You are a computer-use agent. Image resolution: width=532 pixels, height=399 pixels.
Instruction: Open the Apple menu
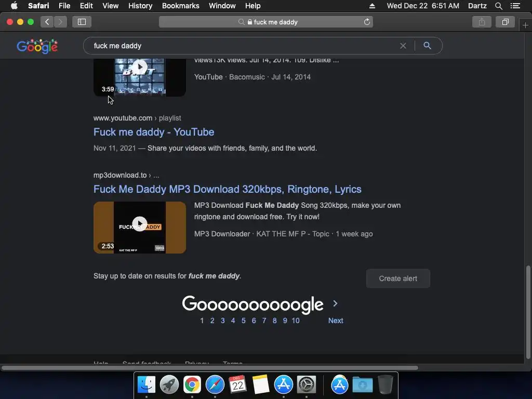pyautogui.click(x=14, y=6)
